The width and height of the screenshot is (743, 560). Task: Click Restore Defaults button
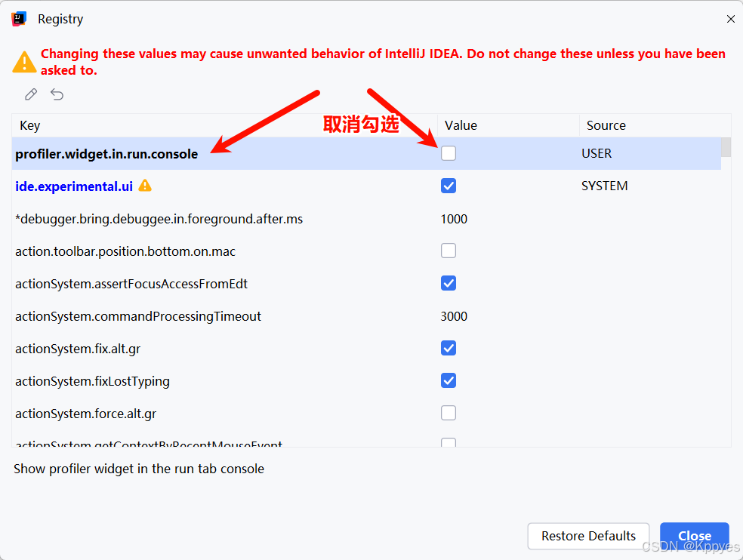coord(588,536)
